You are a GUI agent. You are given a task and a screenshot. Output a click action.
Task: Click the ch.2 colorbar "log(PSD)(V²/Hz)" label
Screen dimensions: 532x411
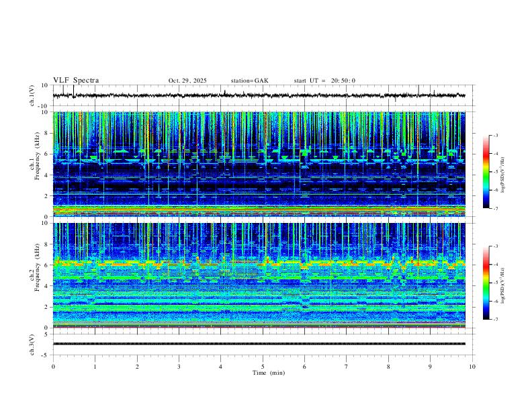(x=502, y=285)
